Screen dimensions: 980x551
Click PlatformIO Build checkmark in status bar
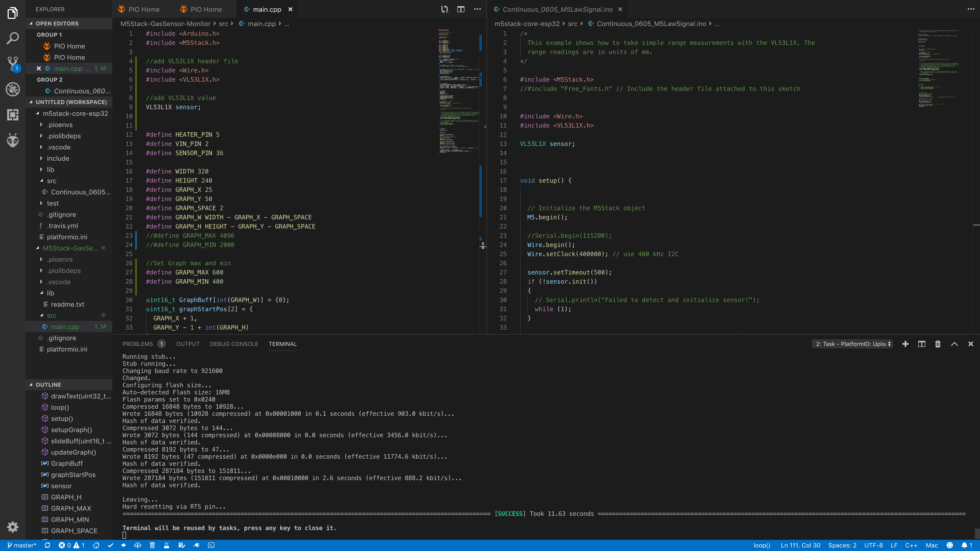[110, 545]
